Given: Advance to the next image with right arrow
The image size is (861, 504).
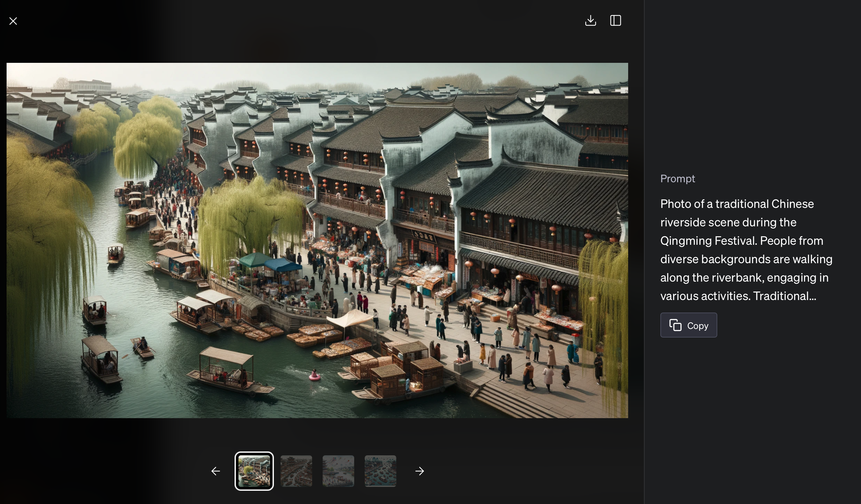Looking at the screenshot, I should pyautogui.click(x=419, y=471).
